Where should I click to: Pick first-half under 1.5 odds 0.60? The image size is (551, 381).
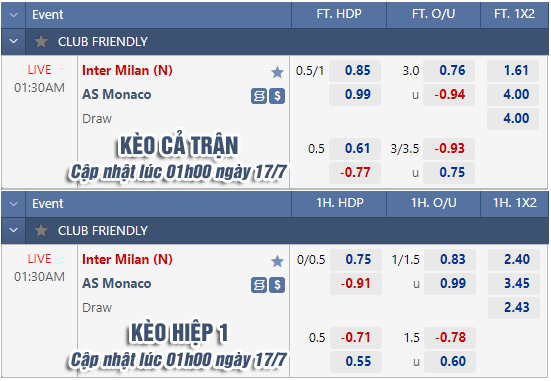pyautogui.click(x=450, y=362)
